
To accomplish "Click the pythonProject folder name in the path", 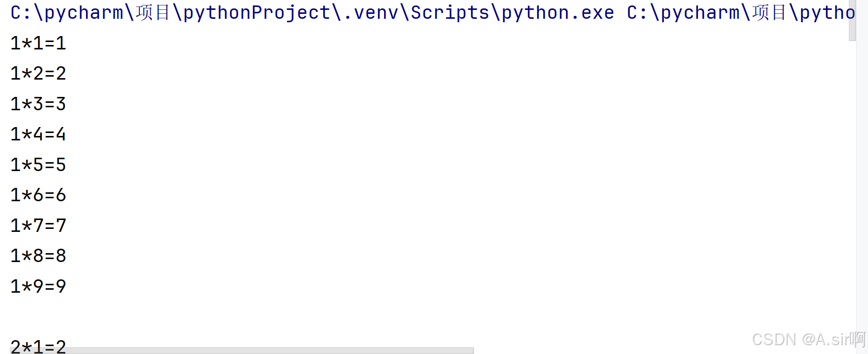I will point(257,13).
